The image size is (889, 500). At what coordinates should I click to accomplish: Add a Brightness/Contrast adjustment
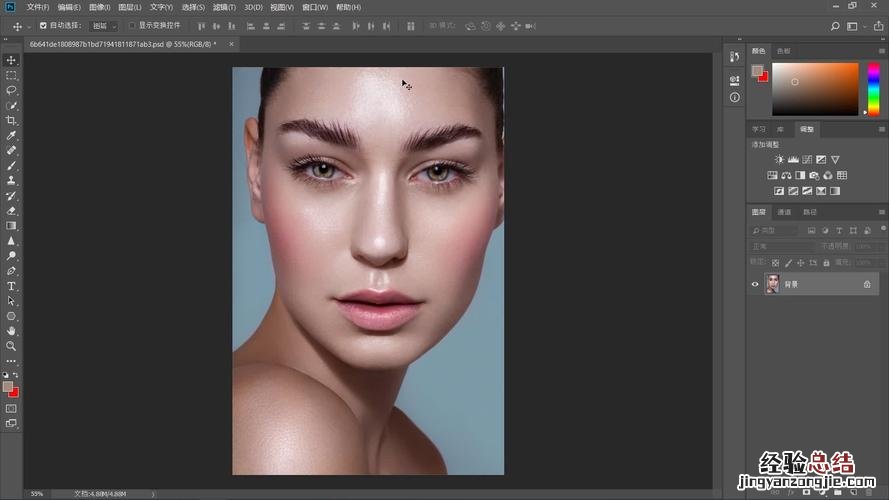pyautogui.click(x=779, y=160)
